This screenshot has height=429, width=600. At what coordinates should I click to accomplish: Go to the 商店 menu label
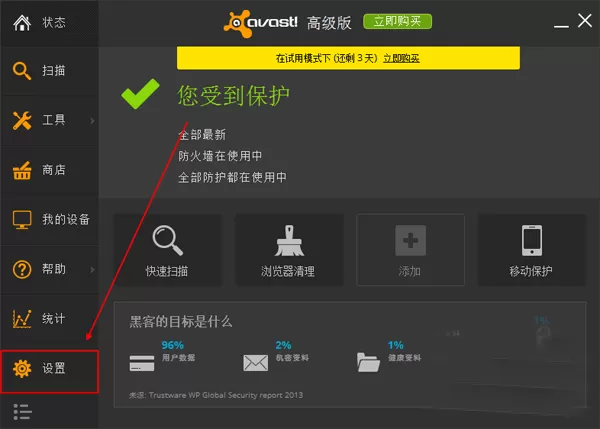point(54,170)
